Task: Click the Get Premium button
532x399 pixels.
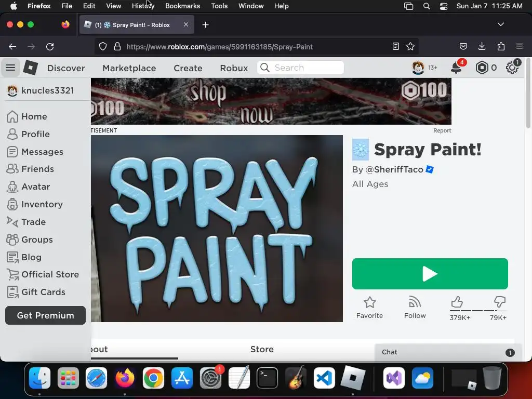Action: pyautogui.click(x=46, y=315)
